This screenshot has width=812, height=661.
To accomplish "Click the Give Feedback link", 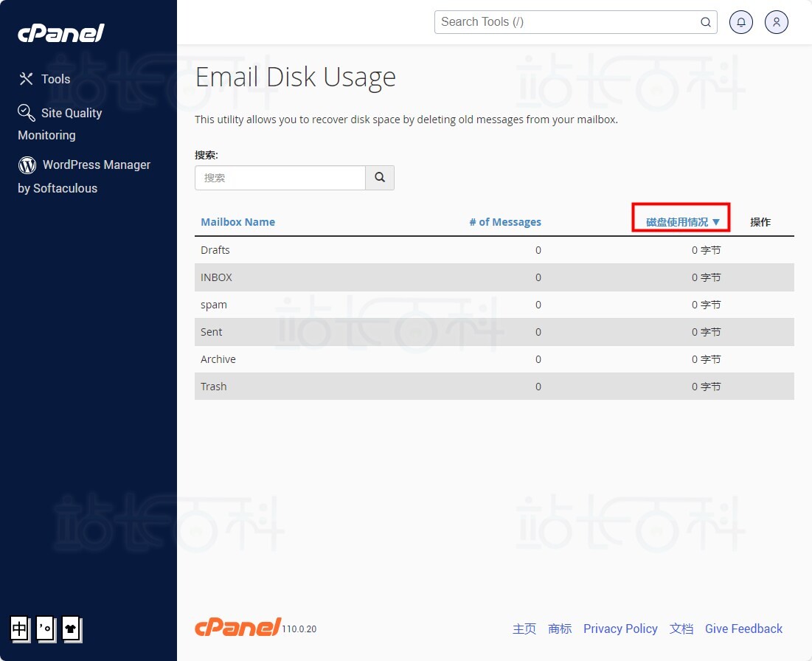I will pyautogui.click(x=743, y=629).
